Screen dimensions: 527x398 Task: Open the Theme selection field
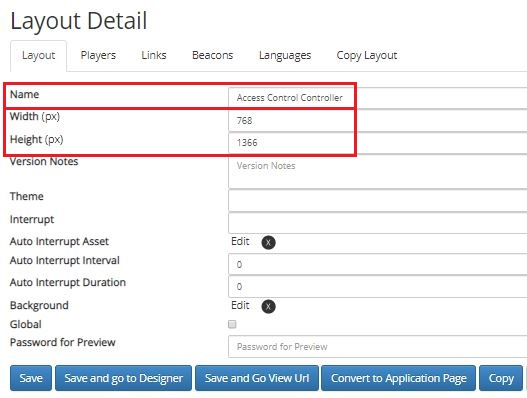point(377,200)
